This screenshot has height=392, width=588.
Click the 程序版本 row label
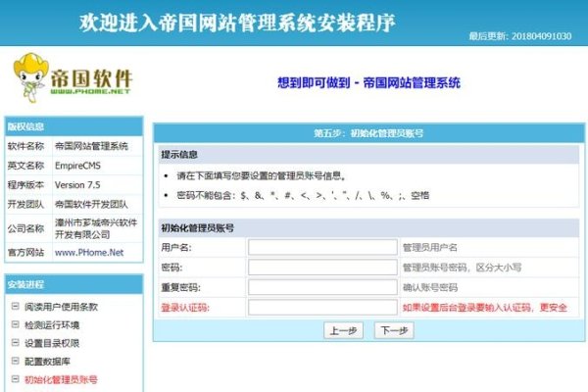tap(25, 185)
